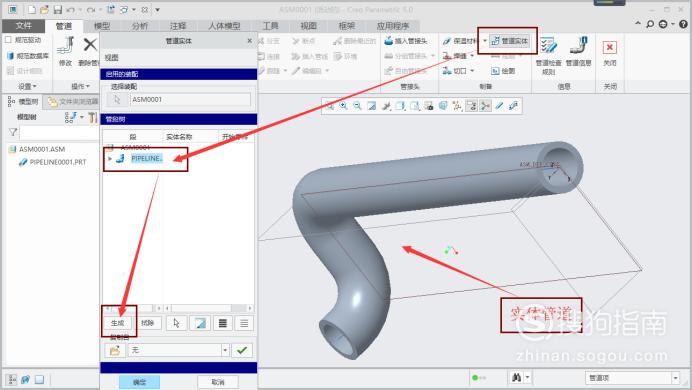Click the select arrow icon in dialog

(176, 323)
